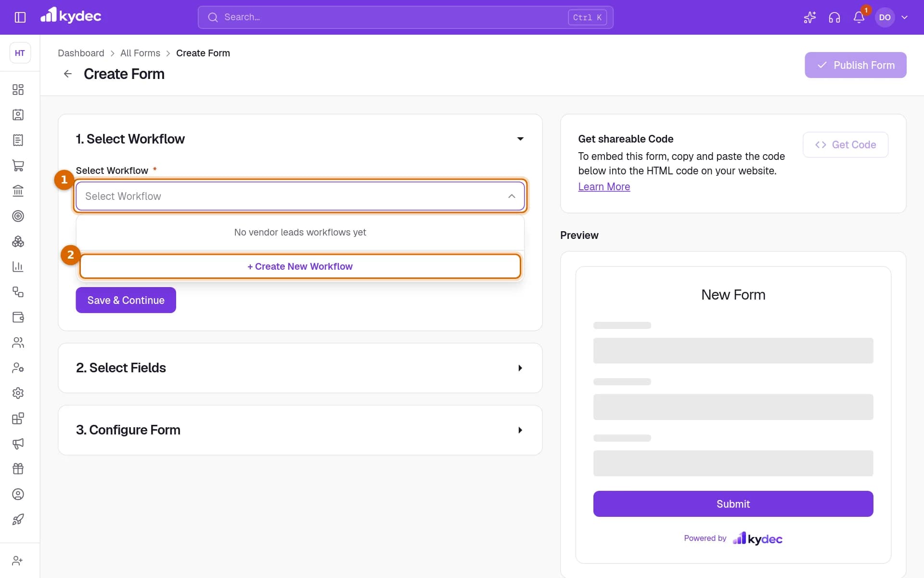Open the Learn More link
This screenshot has height=578, width=924.
(x=604, y=187)
